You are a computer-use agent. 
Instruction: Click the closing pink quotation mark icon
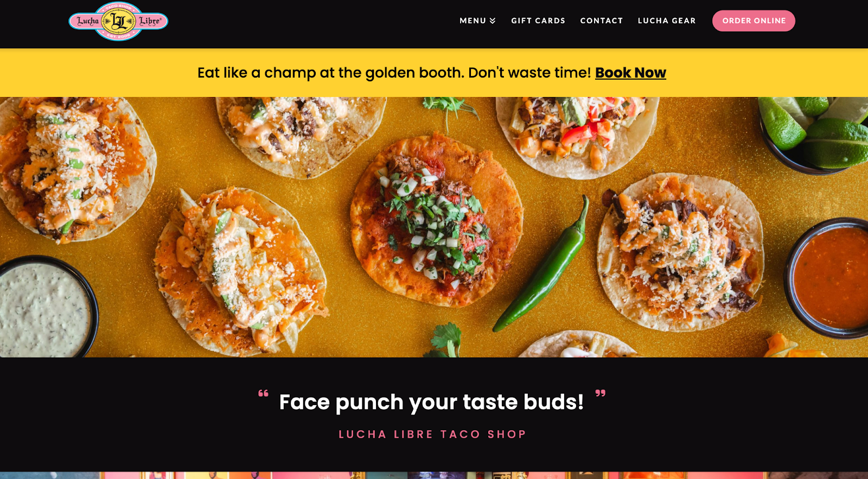click(600, 393)
